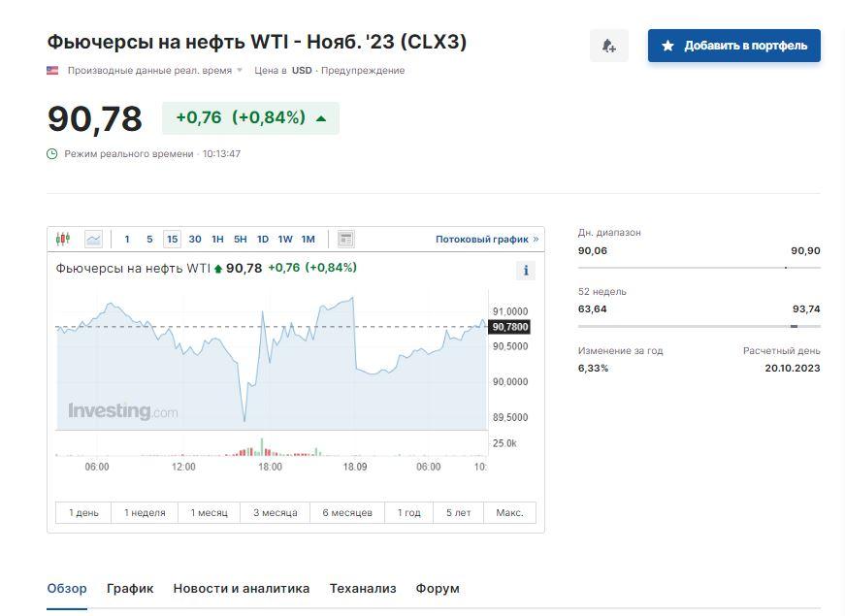Click the timestamp '10:13:47'
Screen dimensions: 845x616
tap(221, 153)
